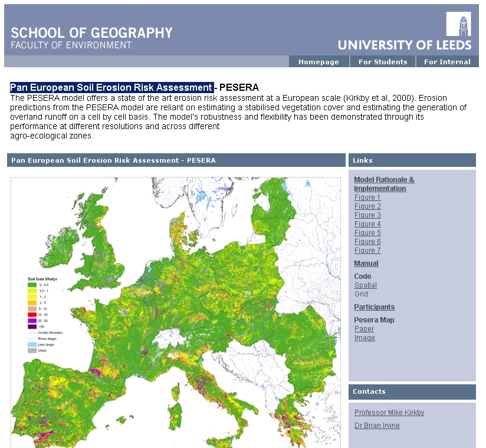Image resolution: width=486 pixels, height=448 pixels.
Task: Go to the For Students tab
Action: [383, 62]
